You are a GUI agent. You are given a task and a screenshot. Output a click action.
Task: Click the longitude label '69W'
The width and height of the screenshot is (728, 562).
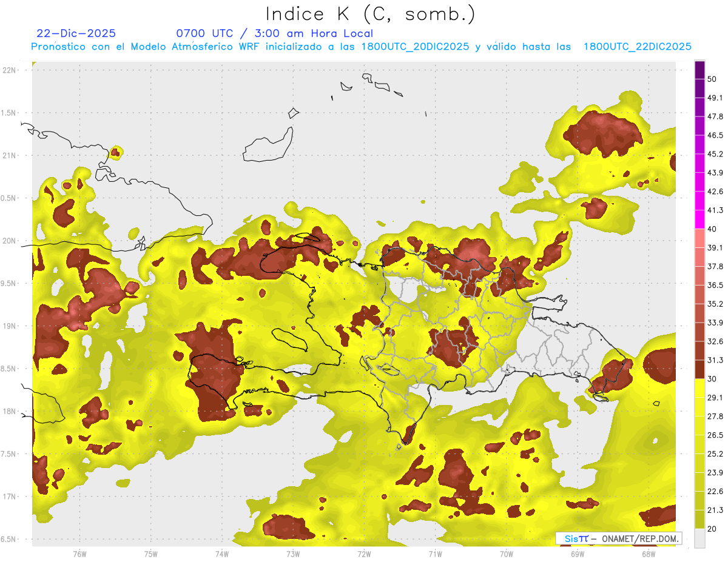pos(578,554)
